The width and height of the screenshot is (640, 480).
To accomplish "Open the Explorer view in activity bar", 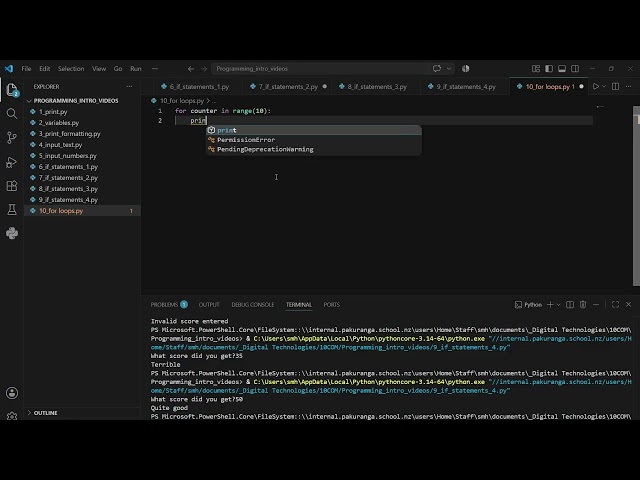I will pos(12,90).
